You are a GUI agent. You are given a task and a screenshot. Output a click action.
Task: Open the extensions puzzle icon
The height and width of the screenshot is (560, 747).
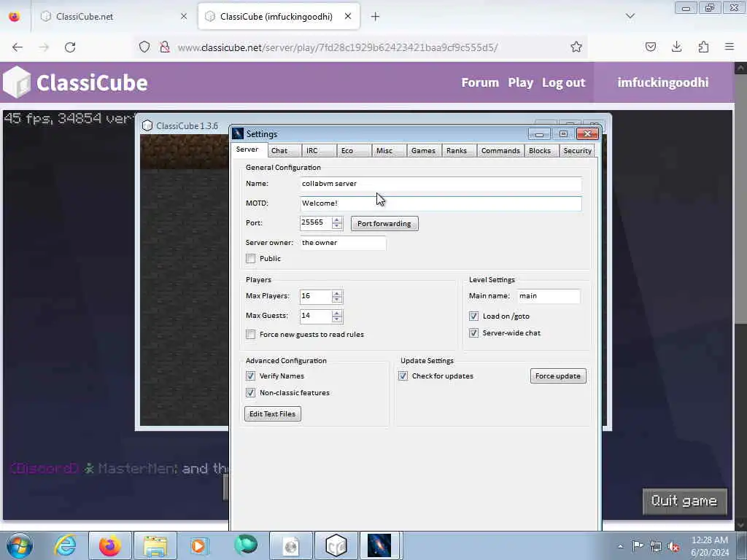(703, 47)
